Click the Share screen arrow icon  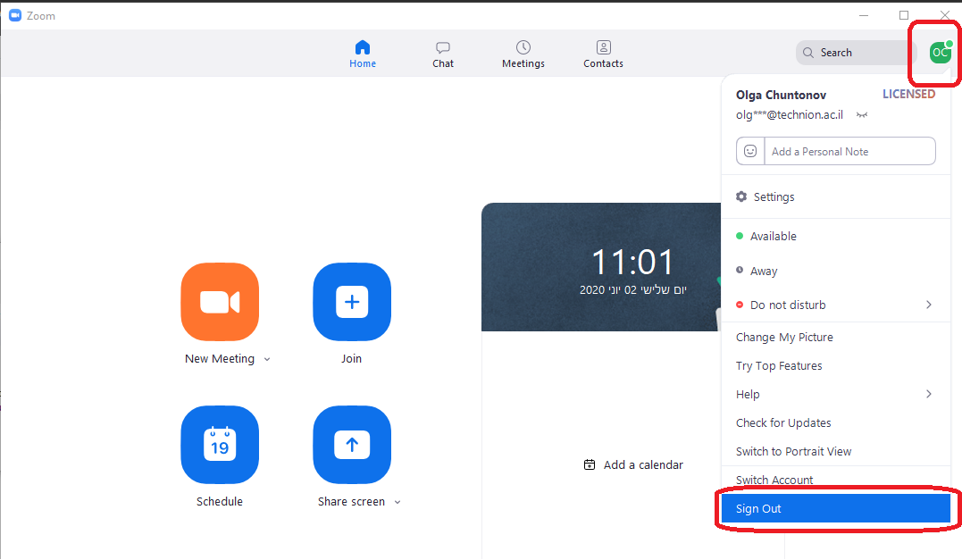click(x=352, y=445)
